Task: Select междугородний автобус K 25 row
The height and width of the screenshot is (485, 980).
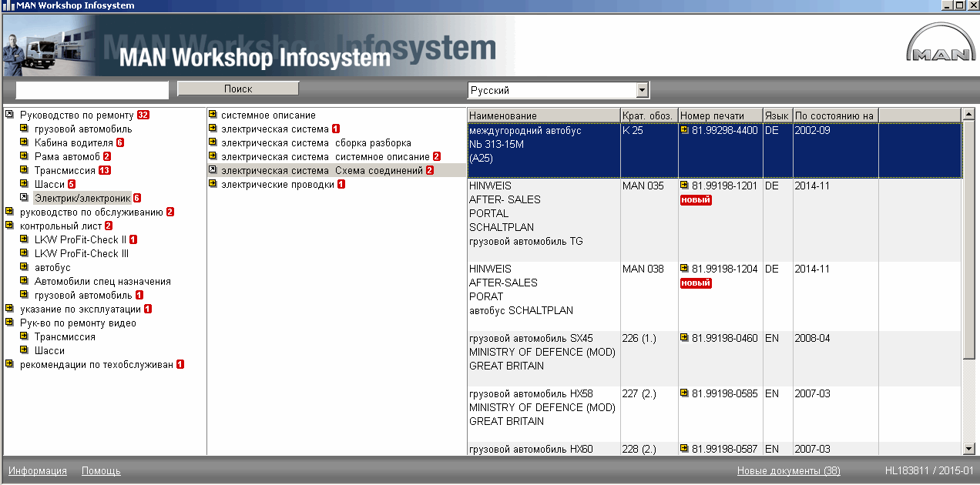Action: tap(714, 150)
